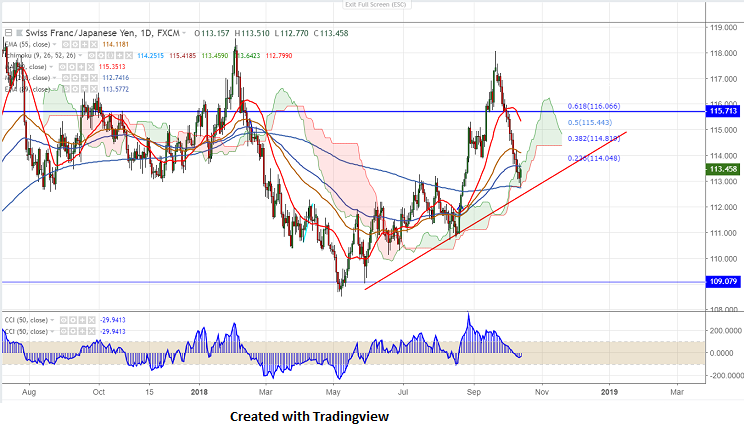The width and height of the screenshot is (744, 432).
Task: Open dropdown arrow on 113.5772 indicator row
Action: coord(55,89)
